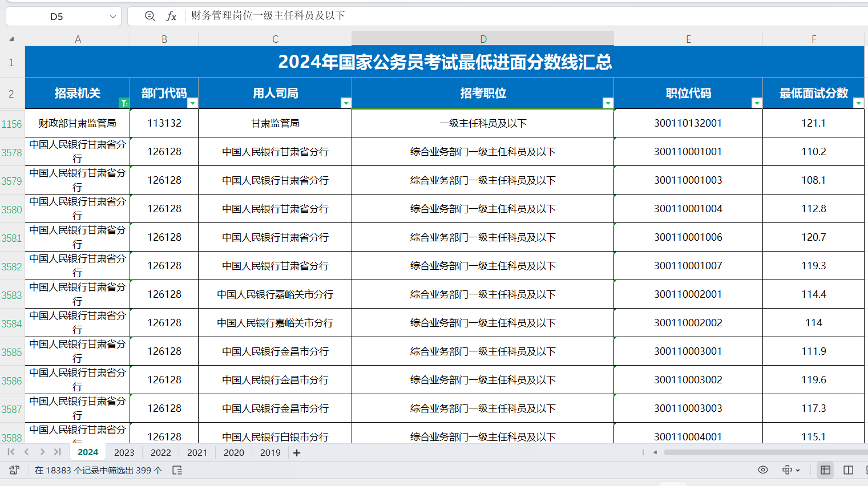
Task: Toggle eye protection mode icon
Action: [x=763, y=470]
